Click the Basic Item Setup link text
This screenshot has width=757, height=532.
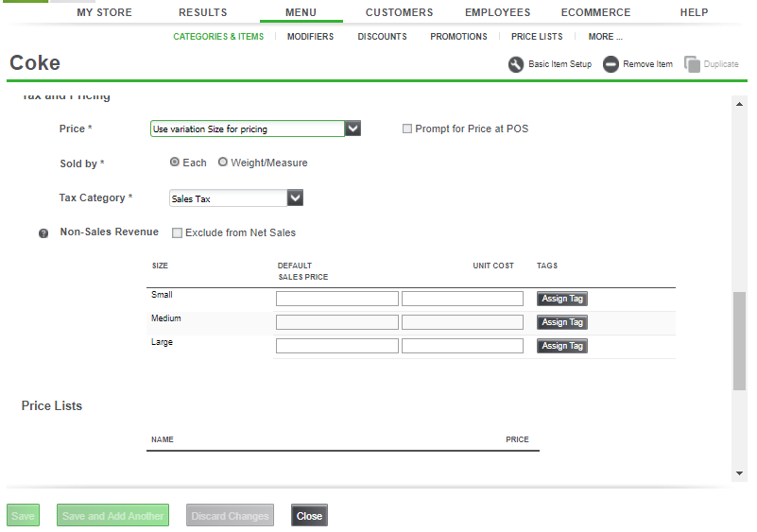(x=559, y=64)
